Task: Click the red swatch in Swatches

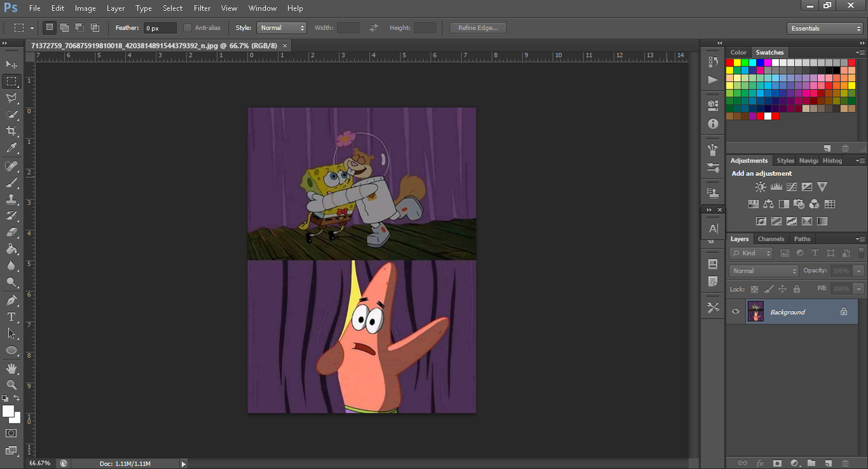Action: [x=730, y=62]
